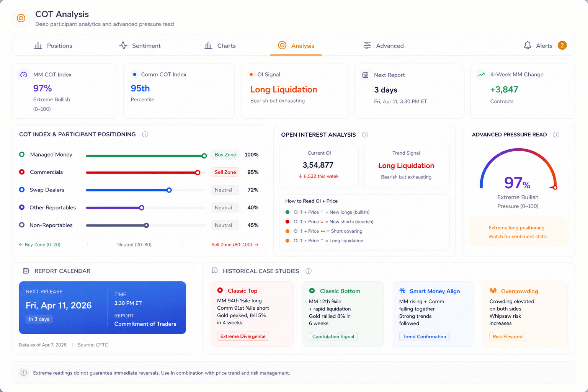
Task: Select the Trend Confirmation tag
Action: [x=424, y=336]
